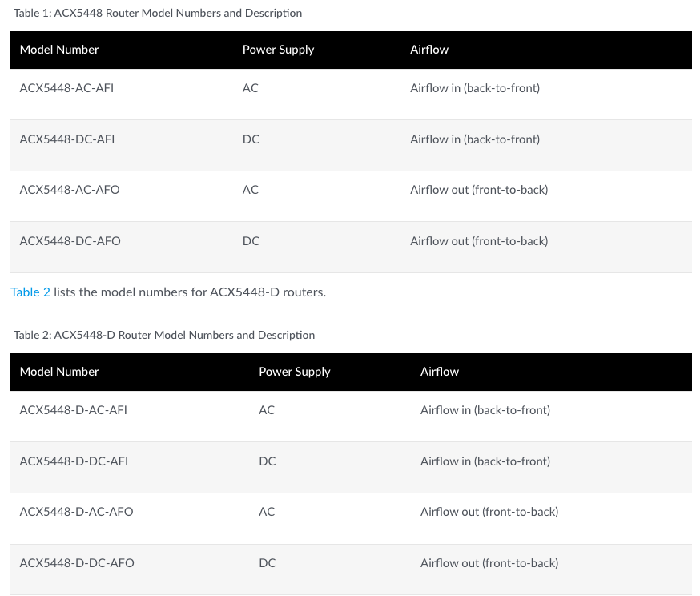Click the Table 2 caption text
Image resolution: width=700 pixels, height=596 pixels.
pyautogui.click(x=164, y=335)
